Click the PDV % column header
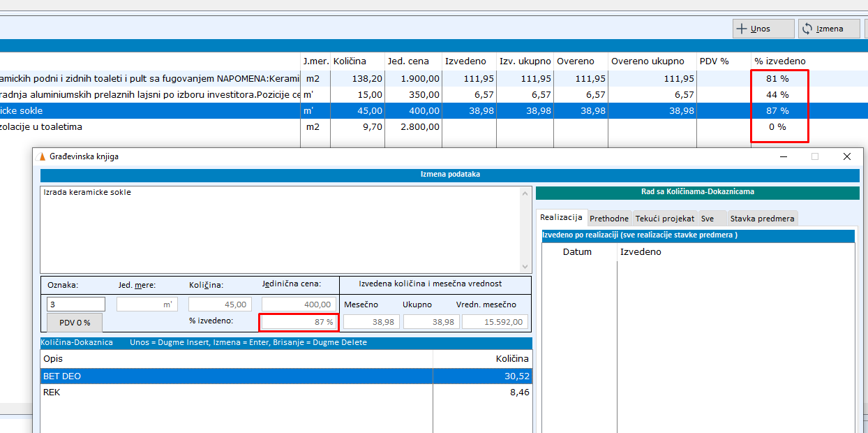This screenshot has height=433, width=868. click(724, 61)
